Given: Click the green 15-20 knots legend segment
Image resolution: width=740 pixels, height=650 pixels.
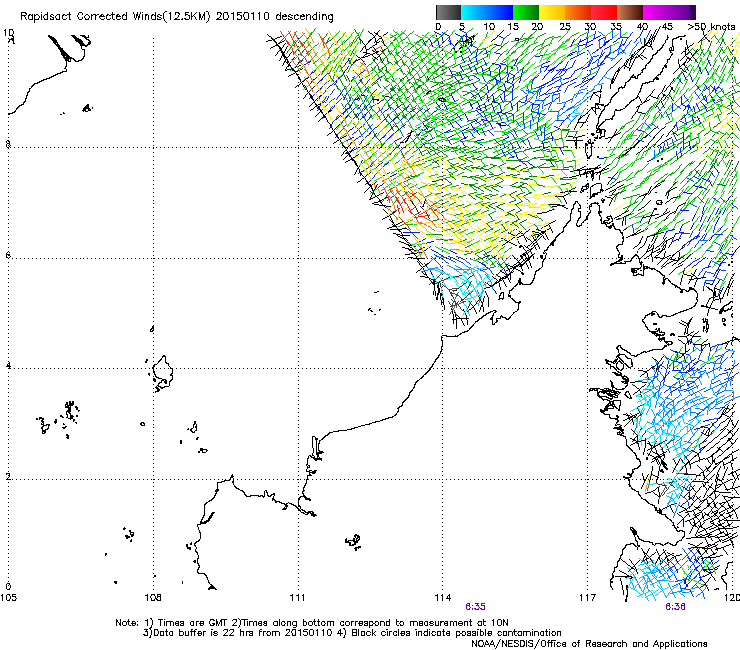Looking at the screenshot, I should tap(526, 12).
